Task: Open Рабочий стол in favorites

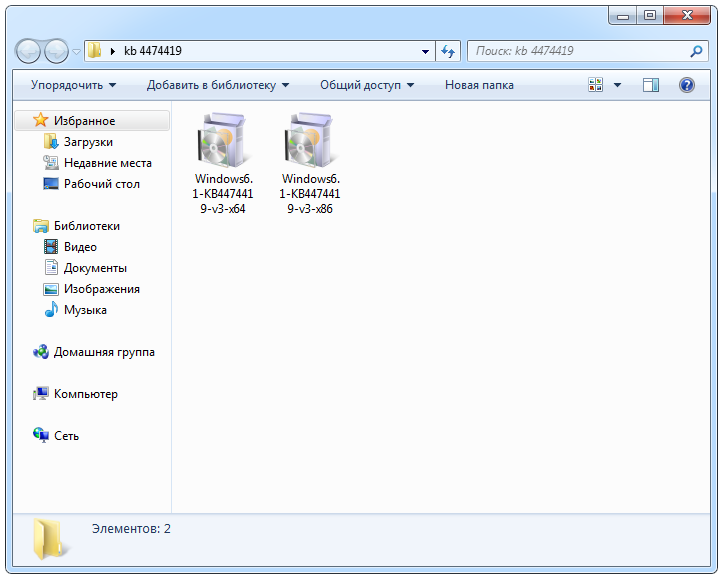Action: tap(102, 184)
